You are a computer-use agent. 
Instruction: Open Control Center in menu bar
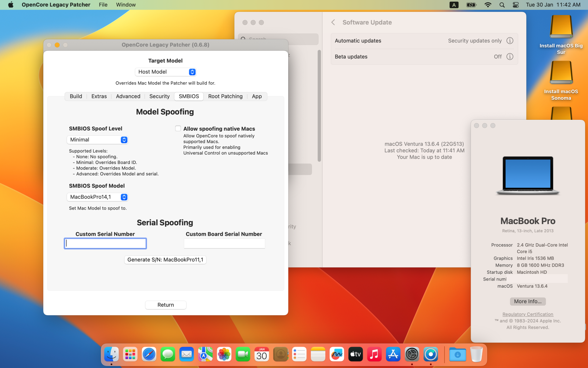pos(516,5)
